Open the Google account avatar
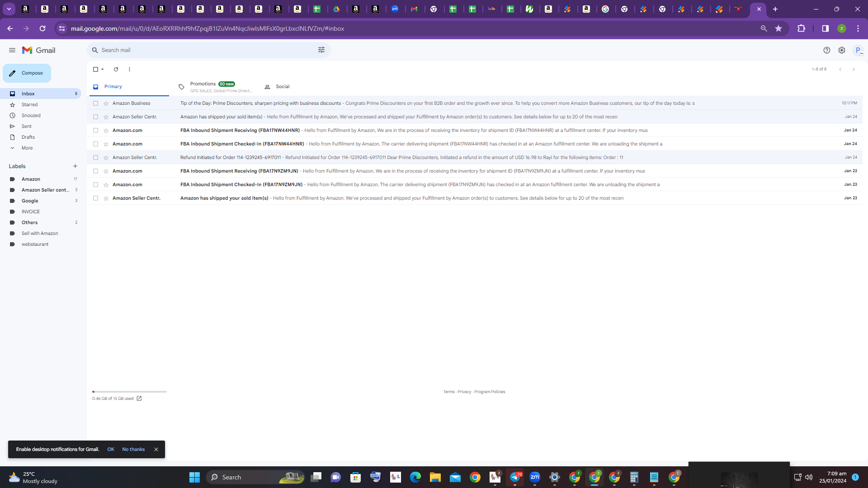The width and height of the screenshot is (868, 488). point(858,50)
